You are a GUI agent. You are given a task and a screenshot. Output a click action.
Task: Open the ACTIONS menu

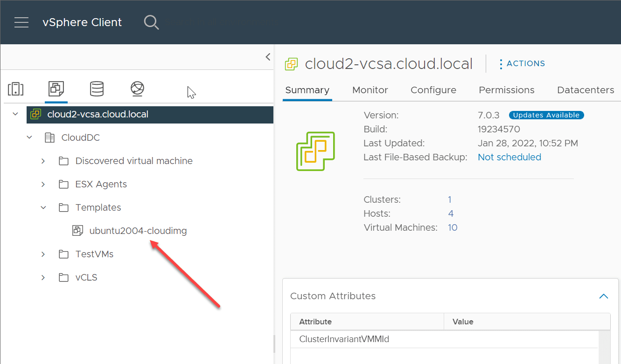tap(522, 63)
